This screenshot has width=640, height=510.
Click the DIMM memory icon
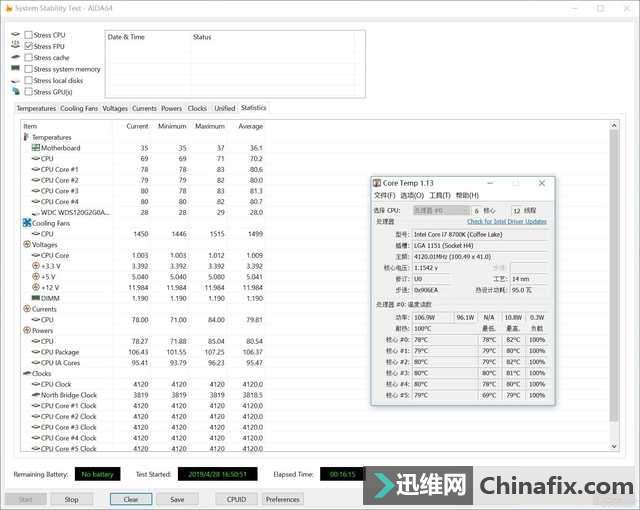(x=36, y=298)
